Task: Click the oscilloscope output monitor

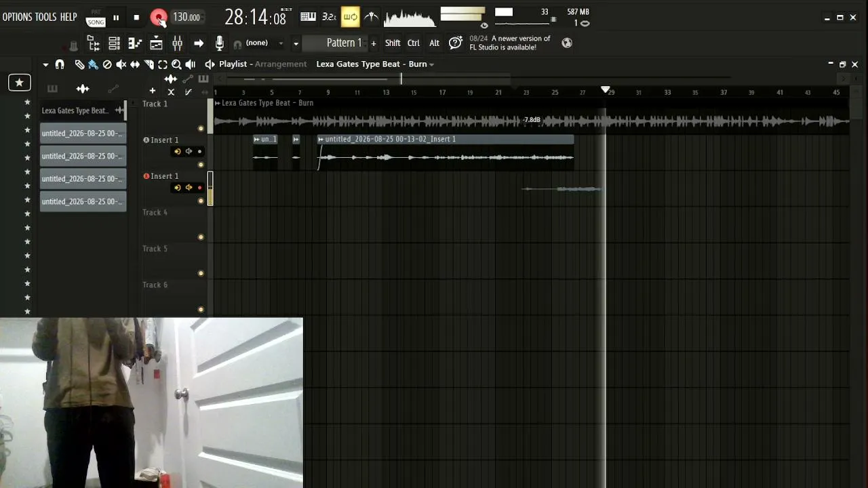Action: coord(410,18)
